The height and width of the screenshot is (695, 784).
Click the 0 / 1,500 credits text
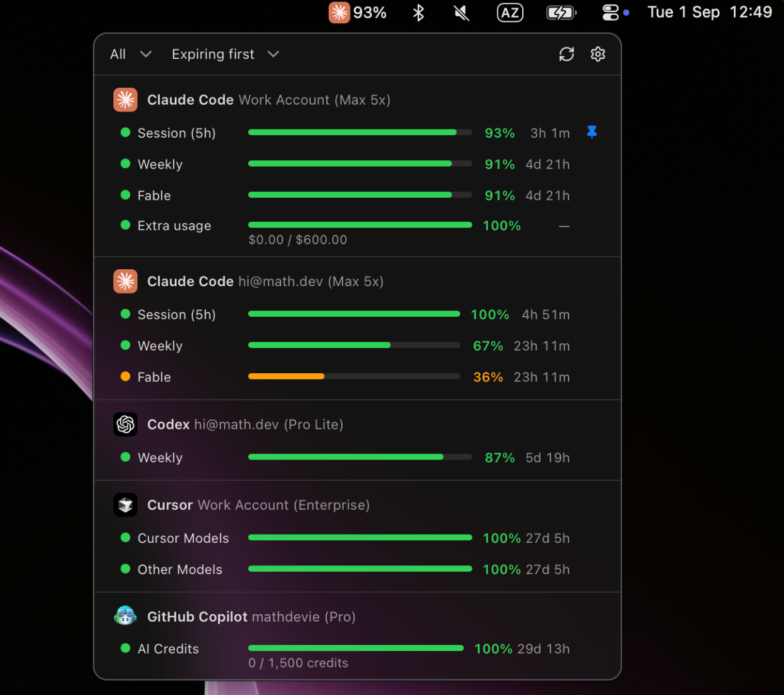(x=298, y=663)
